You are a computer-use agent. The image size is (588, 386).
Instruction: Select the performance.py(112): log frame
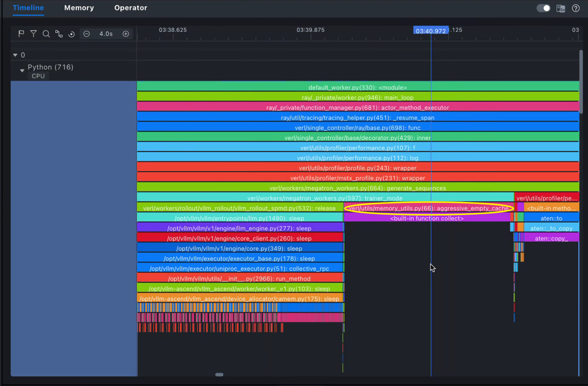[x=358, y=158]
